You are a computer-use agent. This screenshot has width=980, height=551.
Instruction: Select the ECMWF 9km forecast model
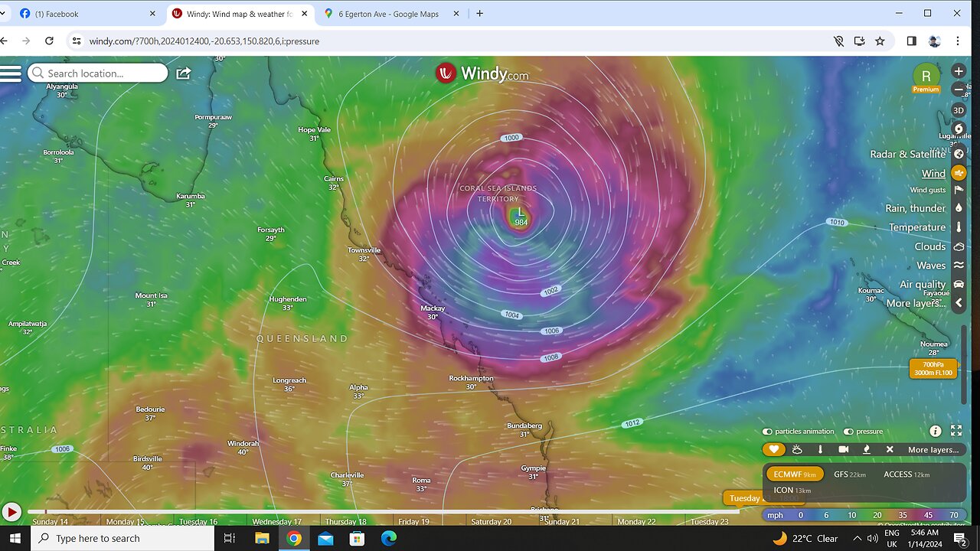pos(795,474)
